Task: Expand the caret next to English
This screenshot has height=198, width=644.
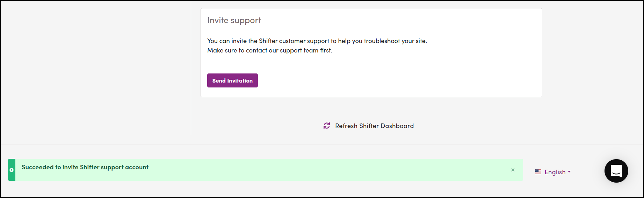Action: (569, 172)
